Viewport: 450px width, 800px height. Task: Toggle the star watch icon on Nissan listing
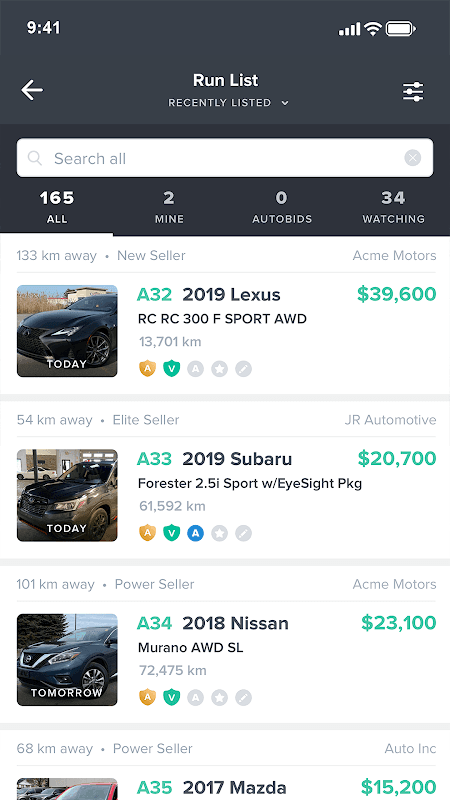point(219,697)
